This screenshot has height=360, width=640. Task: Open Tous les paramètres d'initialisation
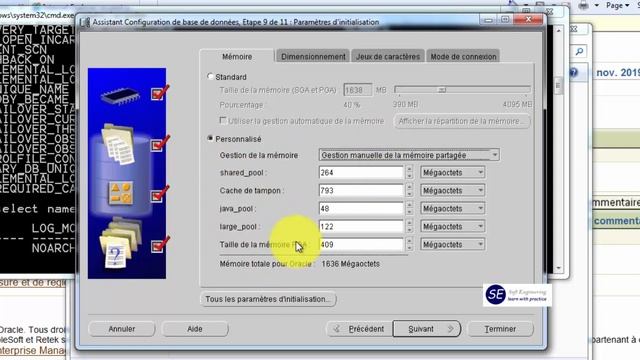(x=268, y=299)
